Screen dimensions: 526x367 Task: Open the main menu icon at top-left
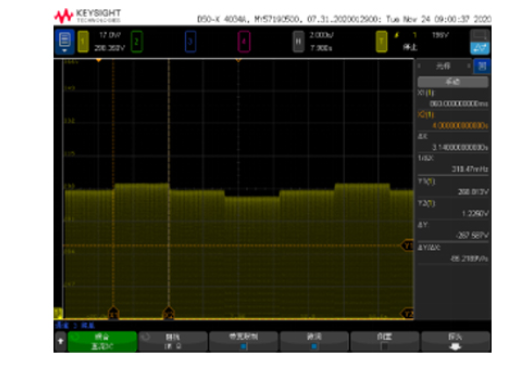click(64, 42)
